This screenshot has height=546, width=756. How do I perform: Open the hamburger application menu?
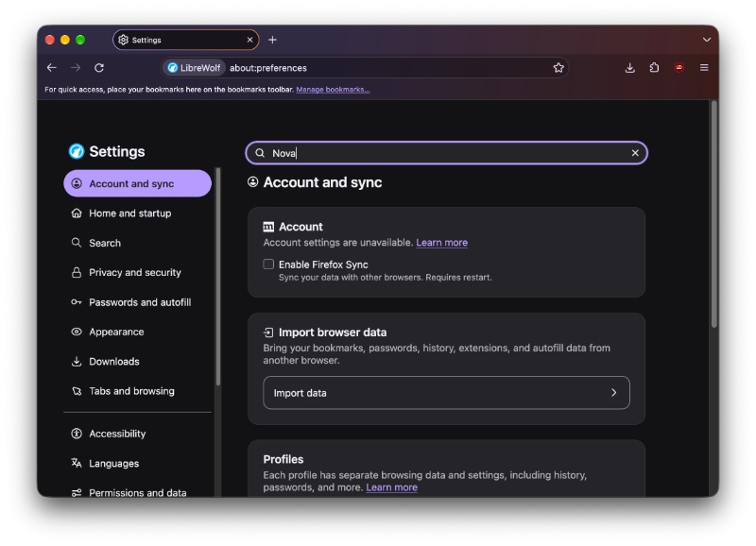point(704,68)
